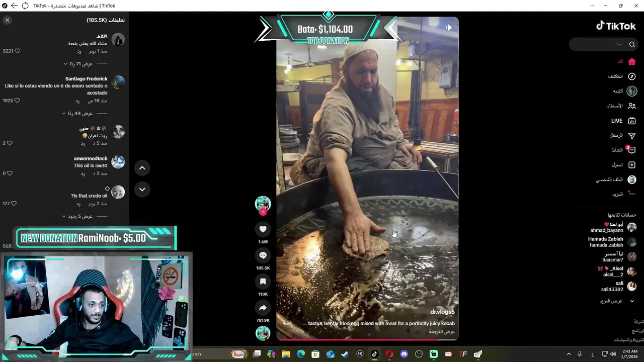Open Opera browser from the taskbar
The width and height of the screenshot is (644, 362).
coord(389,354)
